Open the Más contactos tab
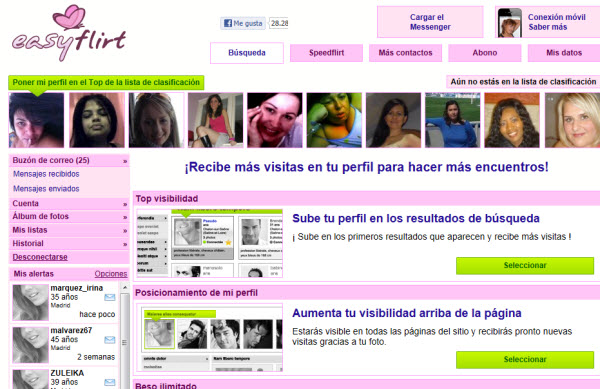 [405, 53]
